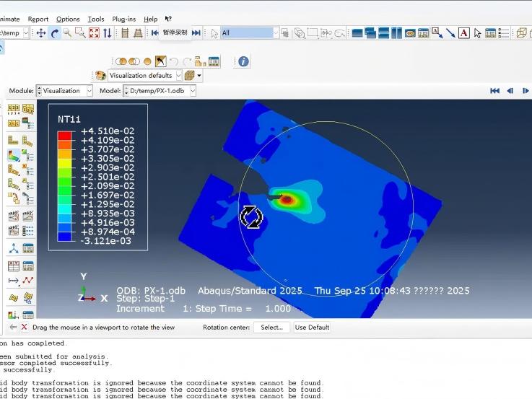Click the blue Query information icon

(x=243, y=61)
